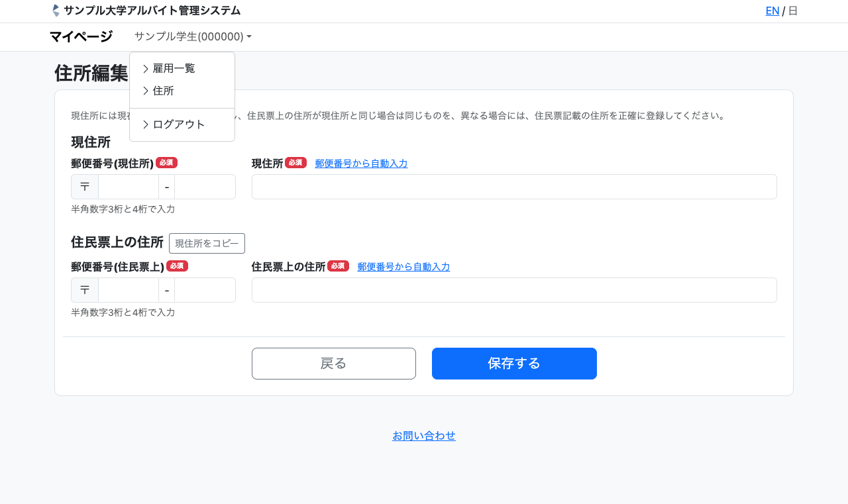
Task: Click the 保存する button
Action: coord(514,364)
